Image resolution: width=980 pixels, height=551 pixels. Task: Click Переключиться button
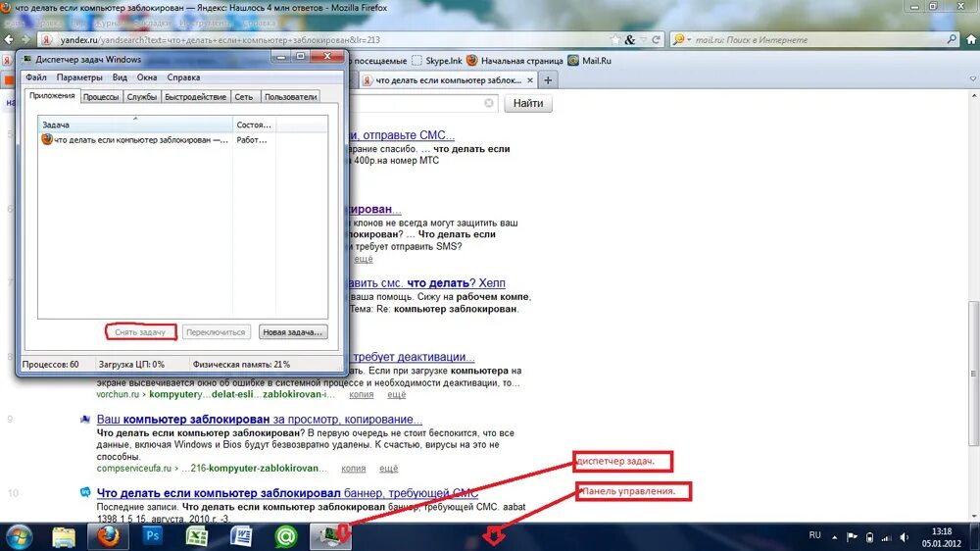point(216,332)
